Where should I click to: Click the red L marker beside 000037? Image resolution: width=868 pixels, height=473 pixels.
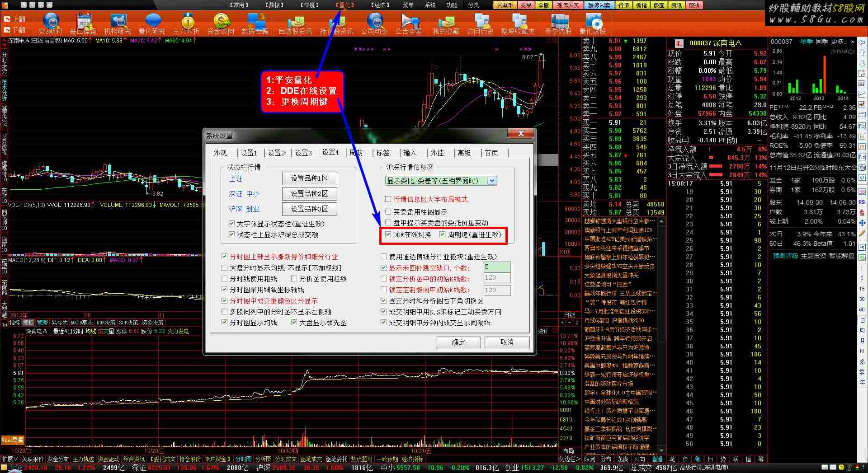click(679, 43)
